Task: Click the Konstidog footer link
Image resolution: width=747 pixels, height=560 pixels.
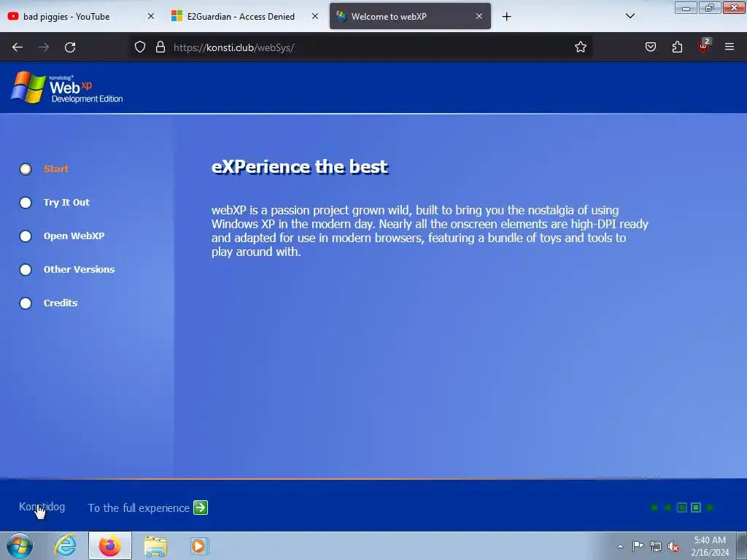Action: (42, 507)
